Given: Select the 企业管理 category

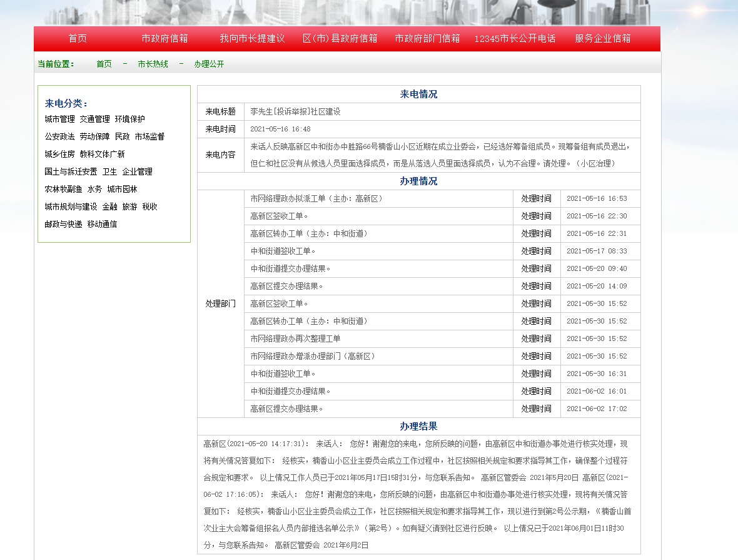Looking at the screenshot, I should click(138, 171).
